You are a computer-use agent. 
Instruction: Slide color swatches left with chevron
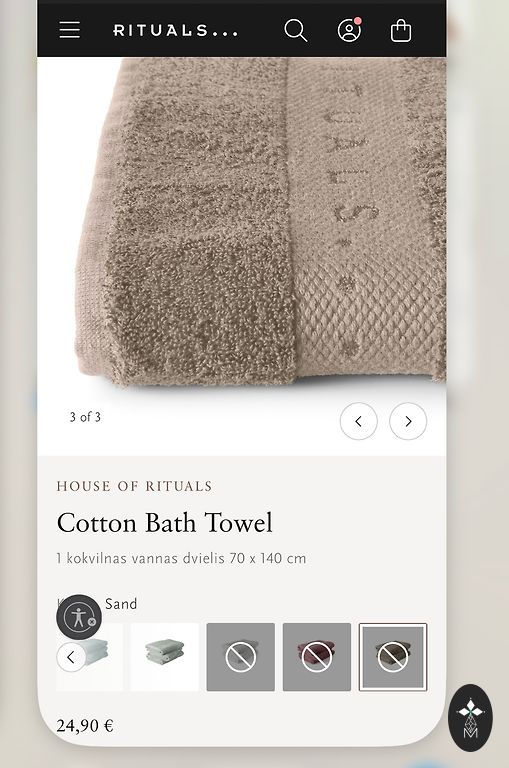[x=71, y=657]
